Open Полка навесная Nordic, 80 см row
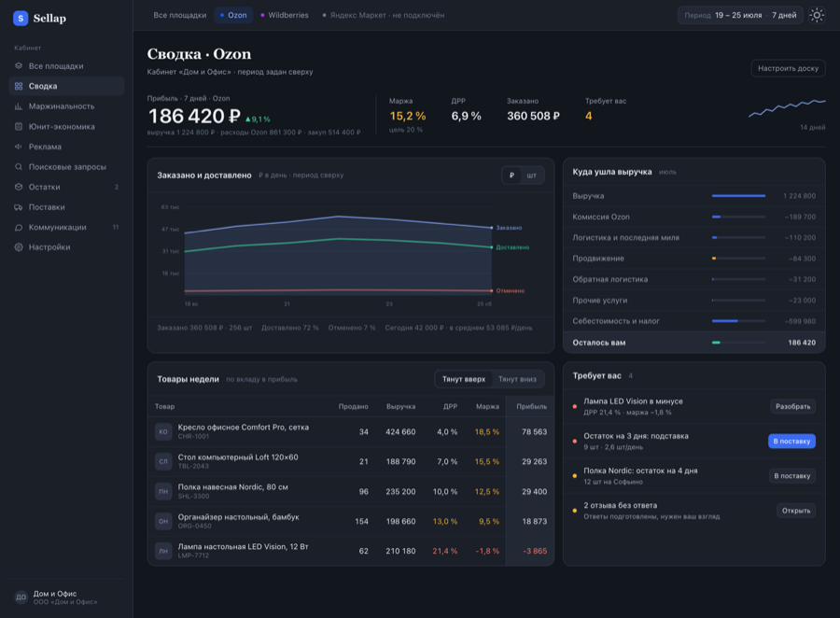The height and width of the screenshot is (618, 840). (351, 491)
